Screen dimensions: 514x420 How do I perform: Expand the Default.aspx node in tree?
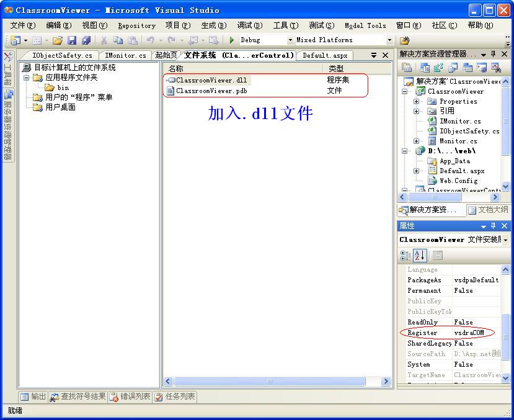tap(416, 171)
